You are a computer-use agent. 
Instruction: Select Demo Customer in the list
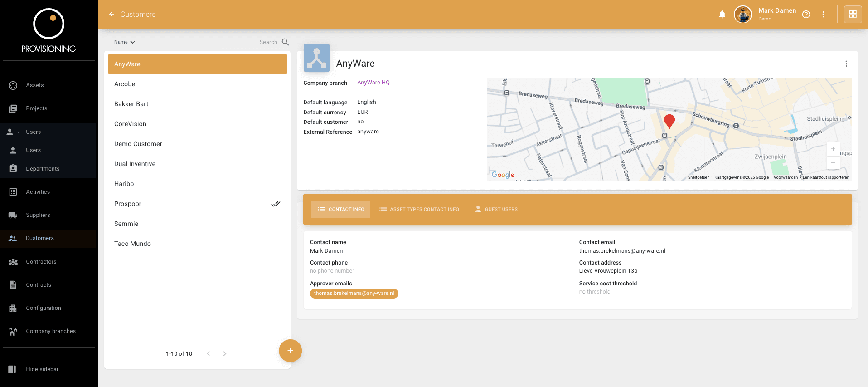point(198,144)
